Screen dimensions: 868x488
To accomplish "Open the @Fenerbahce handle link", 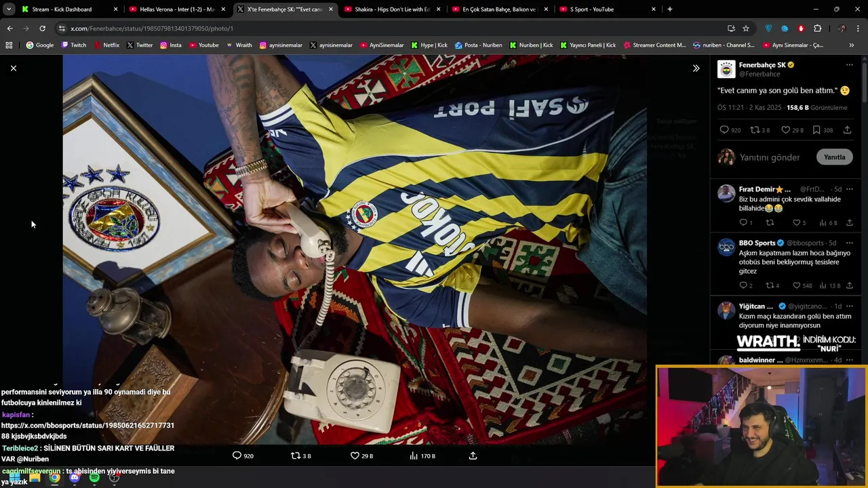I will click(759, 74).
